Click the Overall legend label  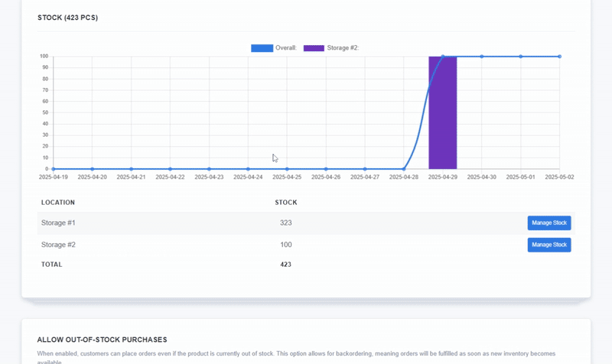pyautogui.click(x=286, y=48)
